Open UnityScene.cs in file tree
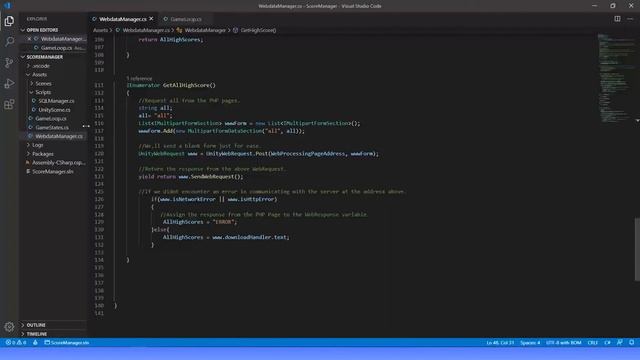Screen dimensions: 640x360 pos(53,110)
